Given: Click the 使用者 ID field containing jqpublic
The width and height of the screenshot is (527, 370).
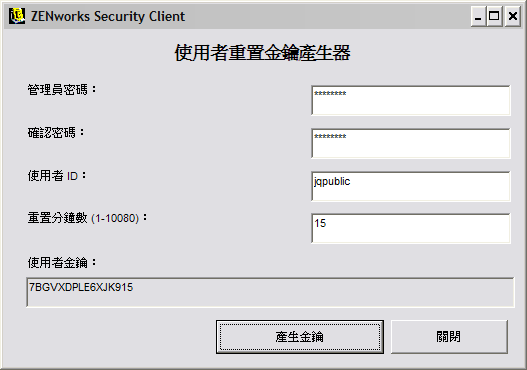Looking at the screenshot, I should [411, 186].
